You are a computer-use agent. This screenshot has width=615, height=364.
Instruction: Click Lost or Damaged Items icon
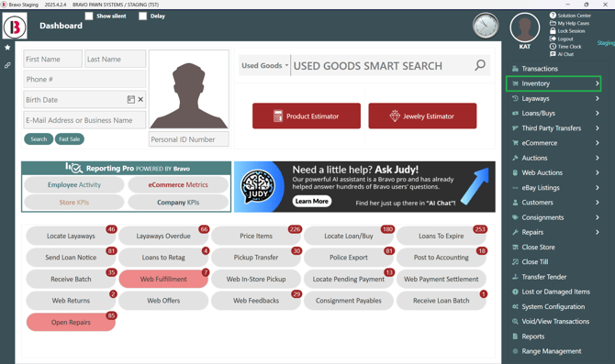(515, 292)
